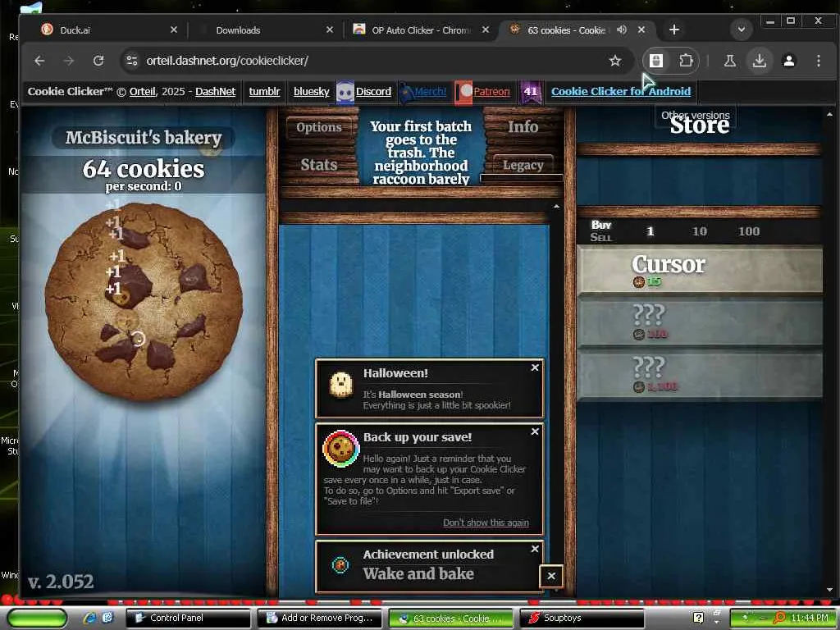Set buy amount to 1
Image resolution: width=840 pixels, height=630 pixels.
[x=651, y=231]
